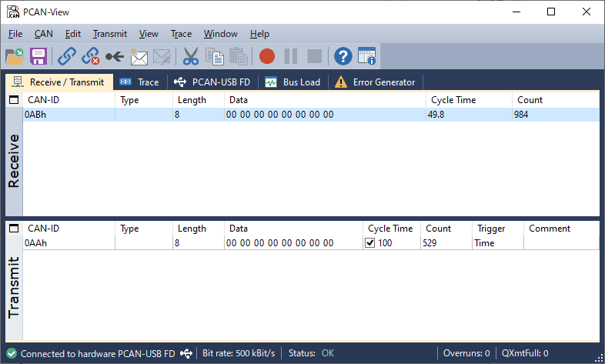
Task: Sort Receive list by CAN-ID column header
Action: [69, 100]
